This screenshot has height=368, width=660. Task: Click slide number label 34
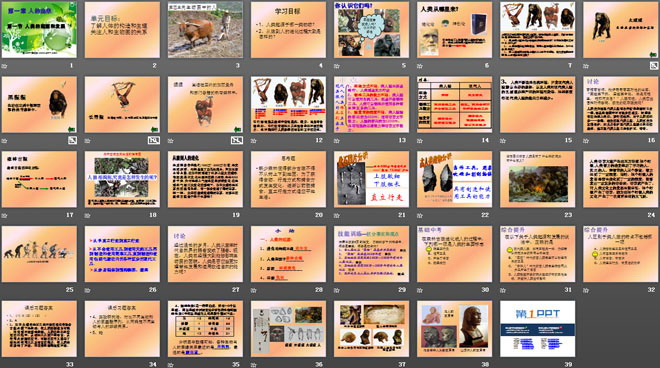(153, 364)
